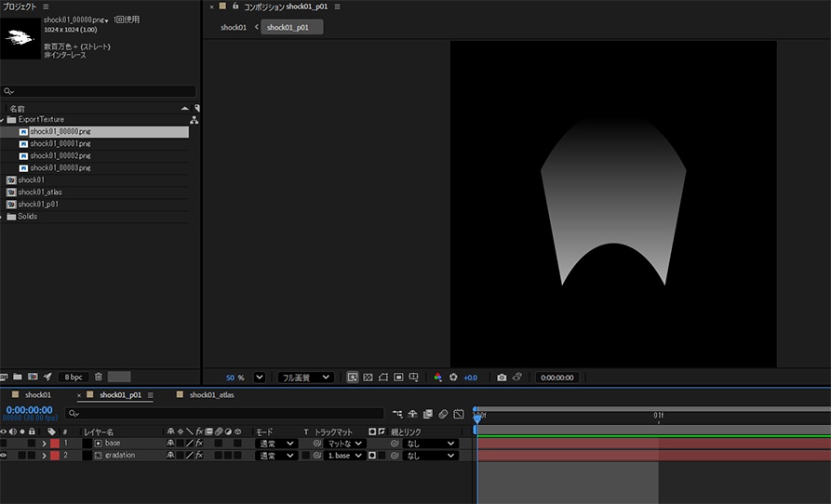Toggle shy switch on gradation layer

[170, 456]
